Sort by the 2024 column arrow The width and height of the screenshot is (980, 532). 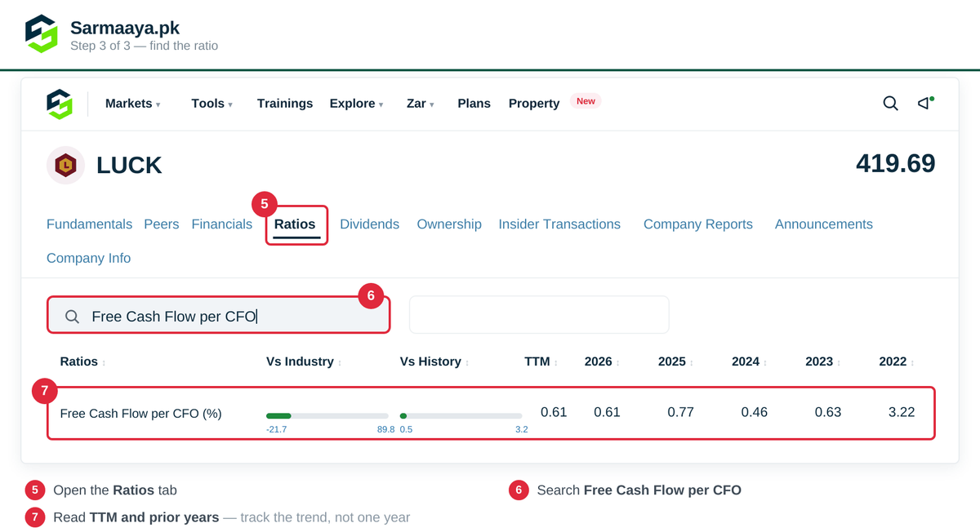click(765, 362)
